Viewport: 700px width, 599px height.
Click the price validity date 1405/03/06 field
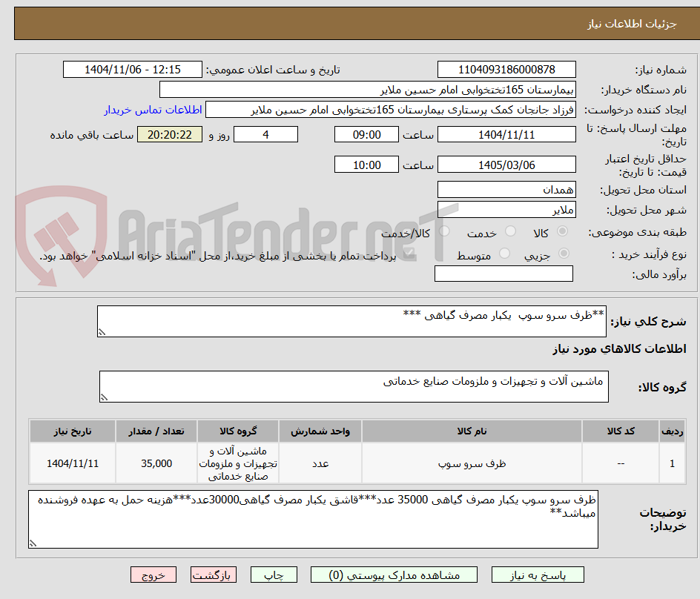click(x=506, y=165)
